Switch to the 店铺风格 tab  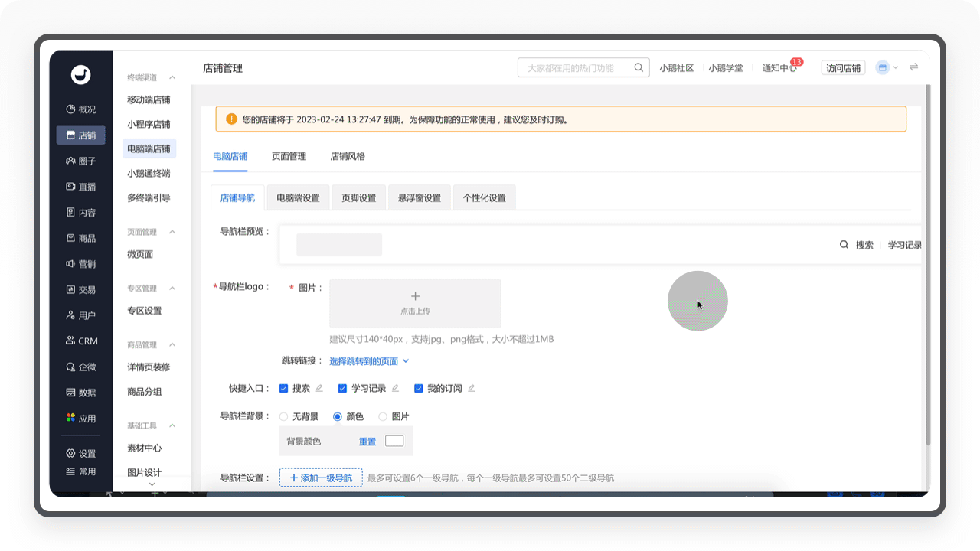point(348,156)
